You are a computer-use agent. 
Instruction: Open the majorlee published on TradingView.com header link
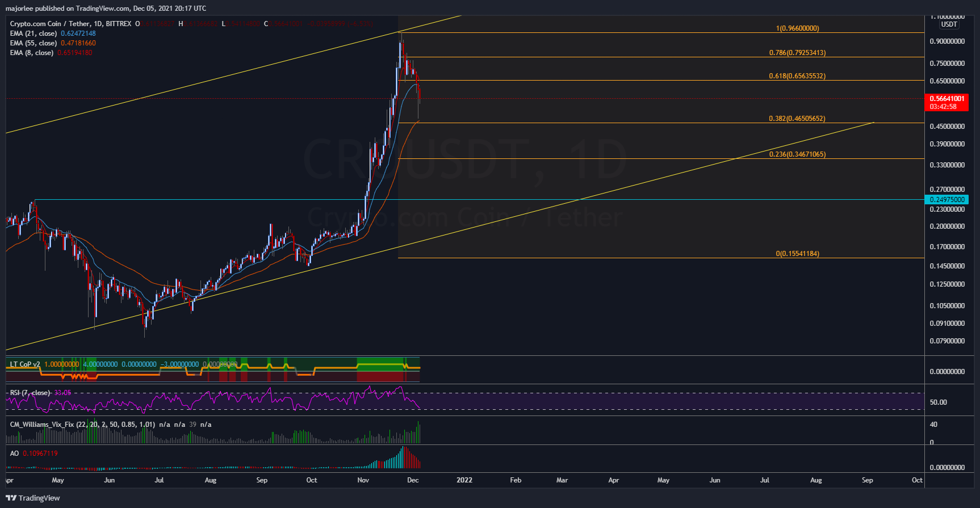[106, 8]
